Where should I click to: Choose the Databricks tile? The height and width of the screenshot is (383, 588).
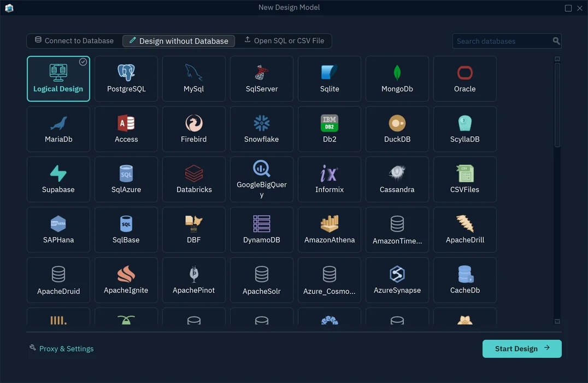194,179
